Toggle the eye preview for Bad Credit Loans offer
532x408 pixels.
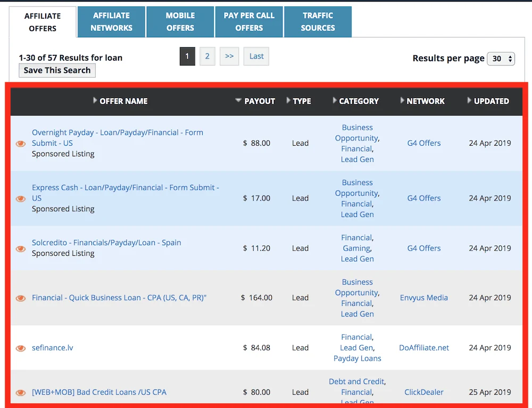click(20, 393)
